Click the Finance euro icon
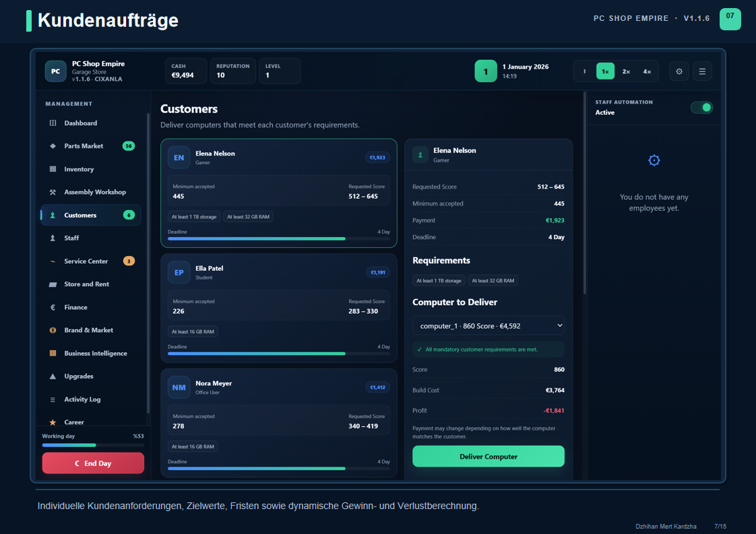 coord(53,307)
